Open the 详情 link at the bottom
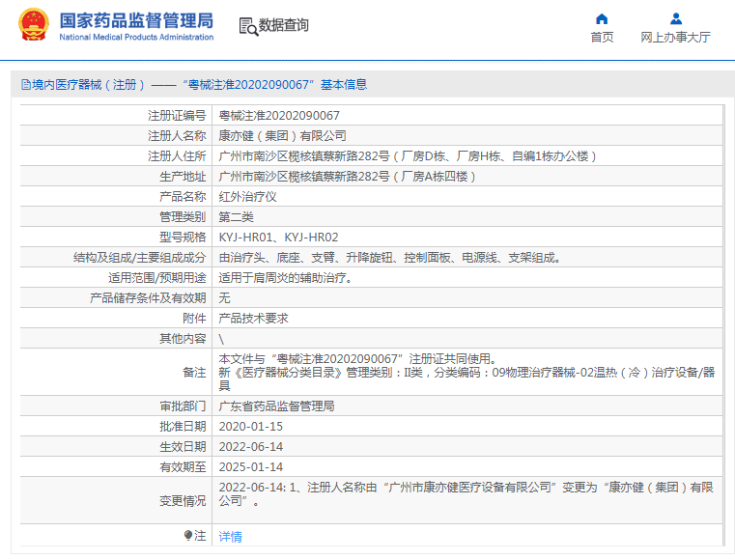735x560 pixels. pos(230,537)
